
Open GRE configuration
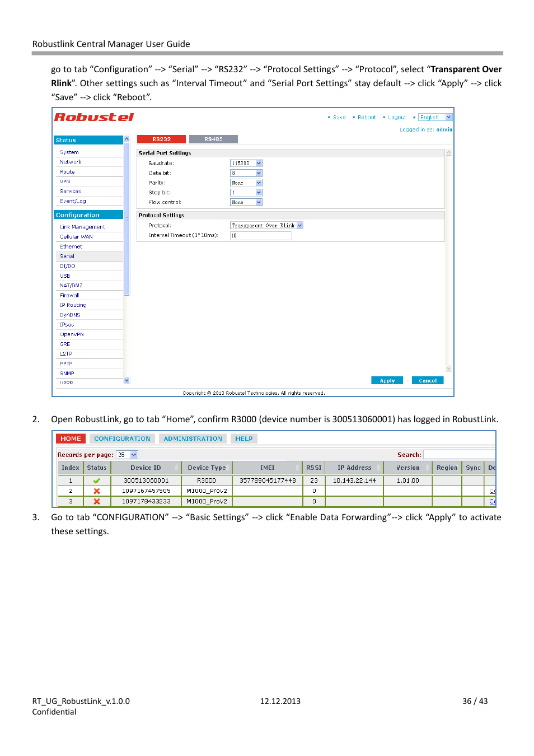coord(65,344)
